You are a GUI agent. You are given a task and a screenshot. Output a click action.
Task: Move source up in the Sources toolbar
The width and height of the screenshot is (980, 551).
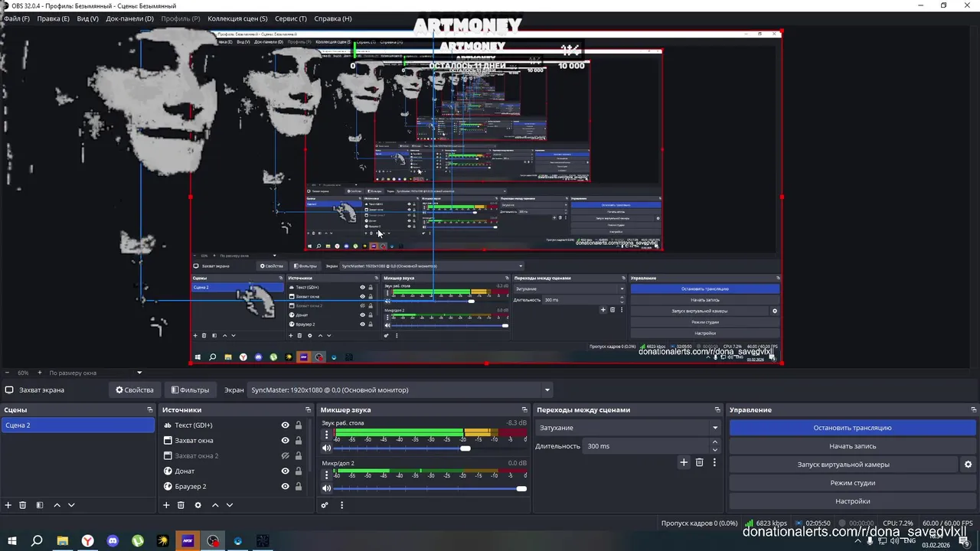[215, 505]
